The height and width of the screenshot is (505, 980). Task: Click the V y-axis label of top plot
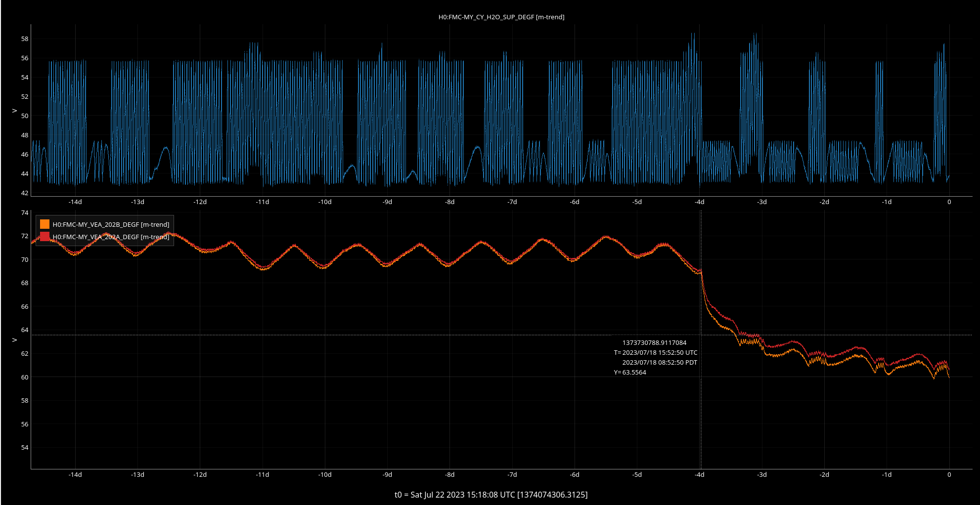coord(14,111)
